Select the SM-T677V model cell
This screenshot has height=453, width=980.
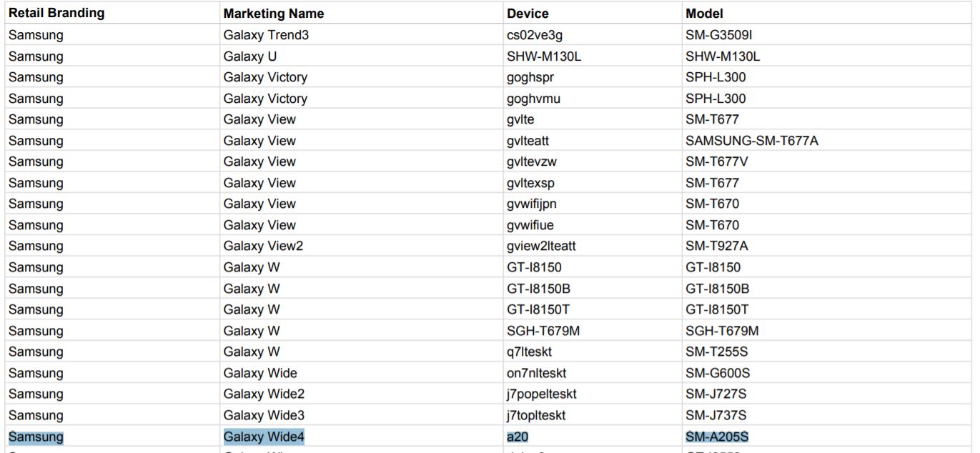click(717, 161)
